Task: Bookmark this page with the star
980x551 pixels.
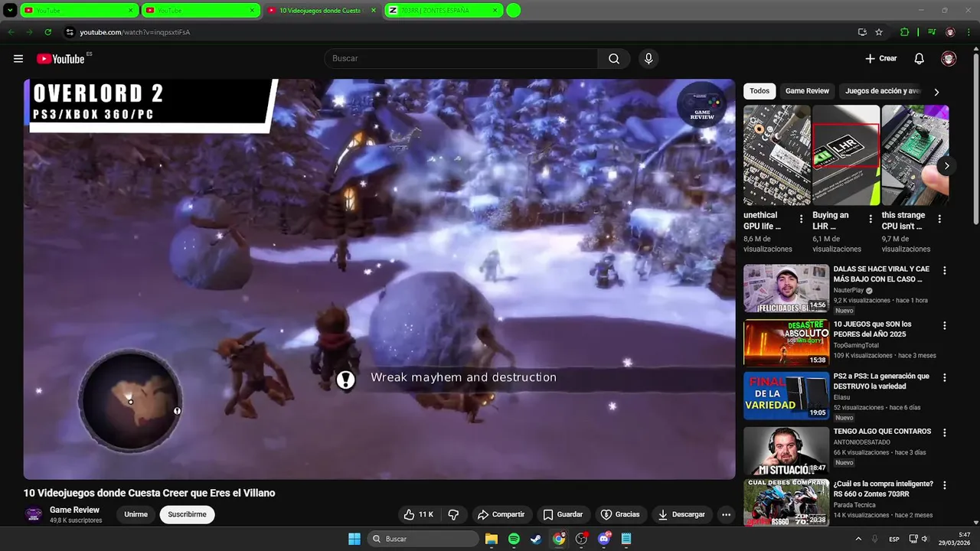Action: coord(879,32)
